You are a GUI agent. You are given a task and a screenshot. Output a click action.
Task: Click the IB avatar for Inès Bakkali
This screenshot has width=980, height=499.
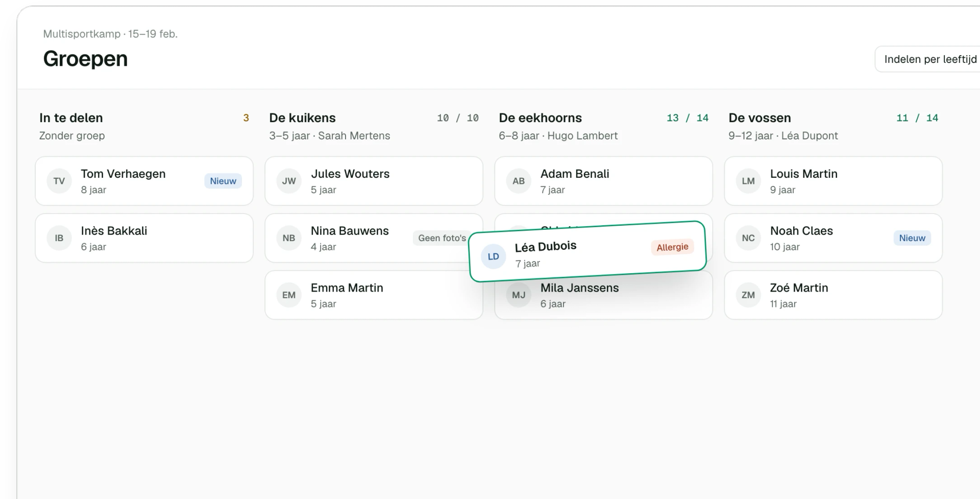point(59,238)
